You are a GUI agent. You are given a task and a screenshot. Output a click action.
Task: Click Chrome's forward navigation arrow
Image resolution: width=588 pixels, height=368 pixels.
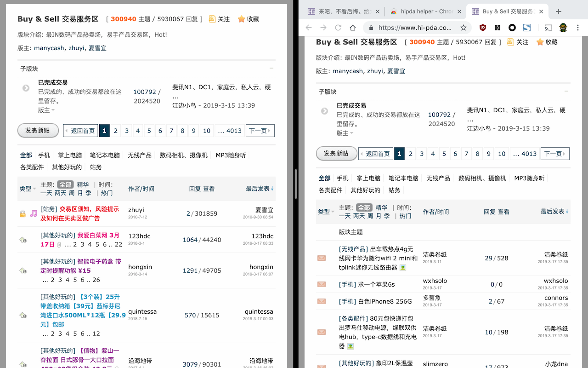(323, 28)
